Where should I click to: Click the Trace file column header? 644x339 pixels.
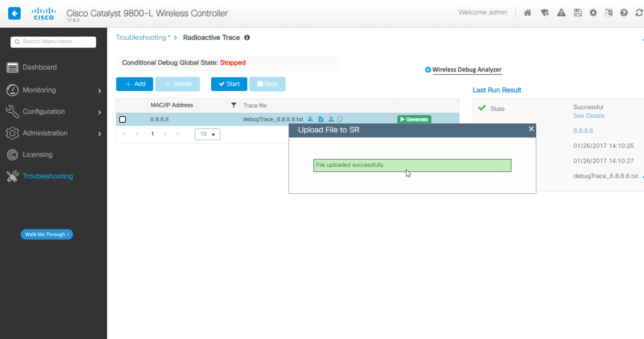(x=317, y=105)
